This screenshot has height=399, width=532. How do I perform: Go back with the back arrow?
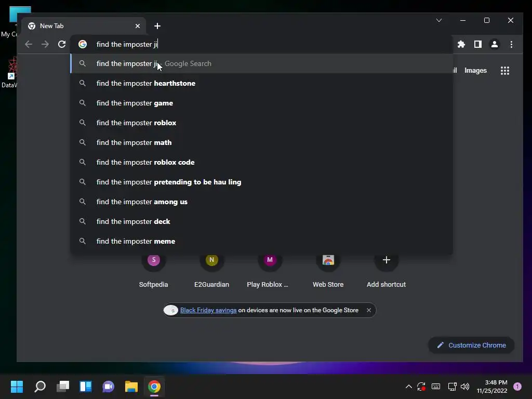(x=29, y=44)
